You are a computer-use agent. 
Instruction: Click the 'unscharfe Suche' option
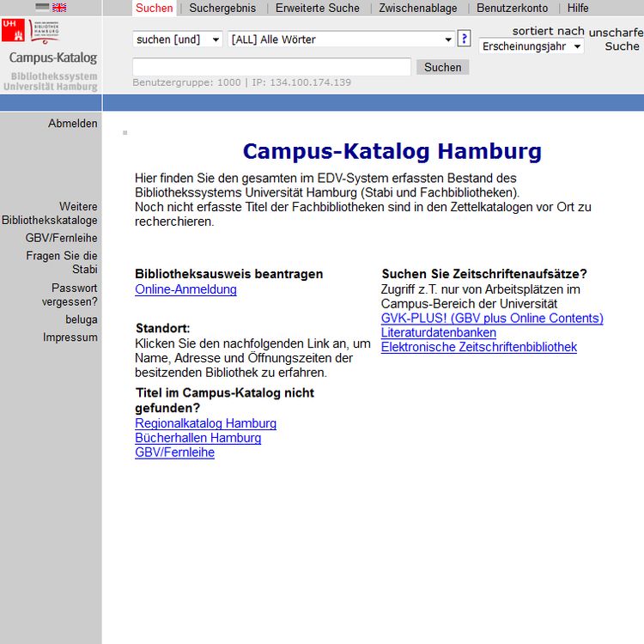pos(616,39)
